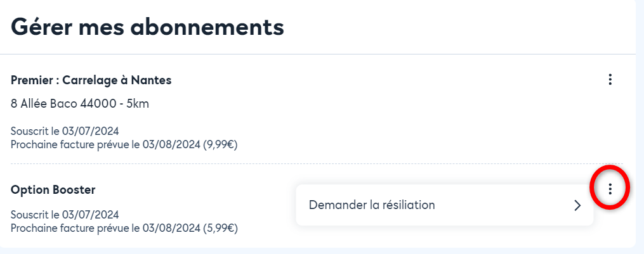Open the three-dot menu for Premier subscription
This screenshot has height=254, width=644.
[x=610, y=80]
